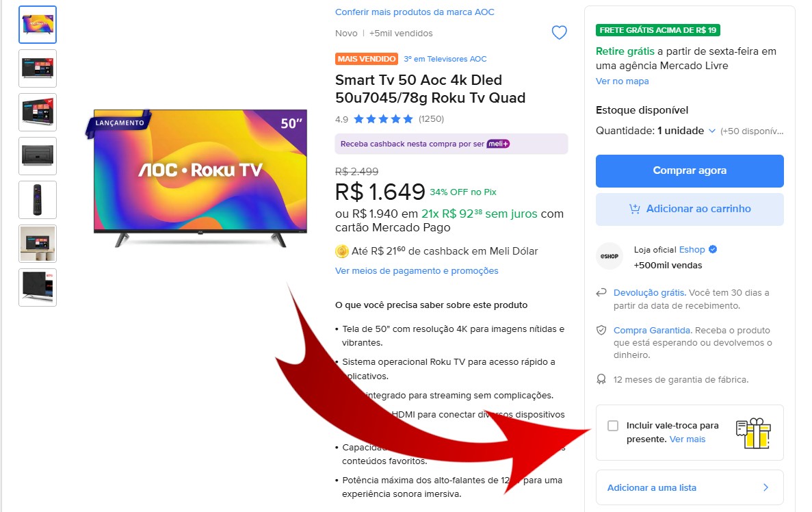
Task: Click the cart icon in Adicionar ao carrinho
Action: 634,209
